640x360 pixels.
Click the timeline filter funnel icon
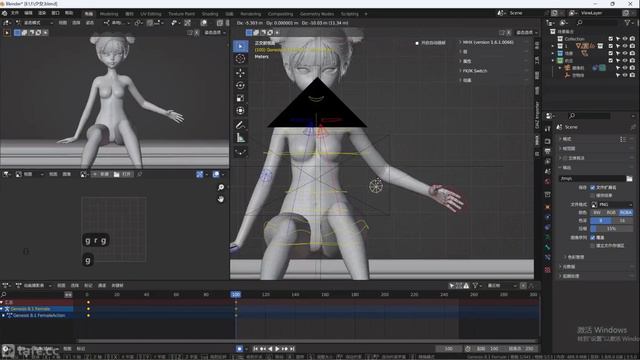476,285
